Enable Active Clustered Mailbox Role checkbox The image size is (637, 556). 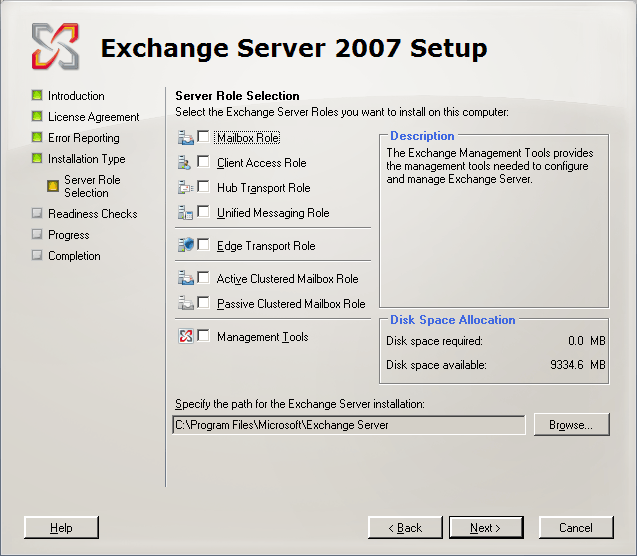click(x=203, y=277)
